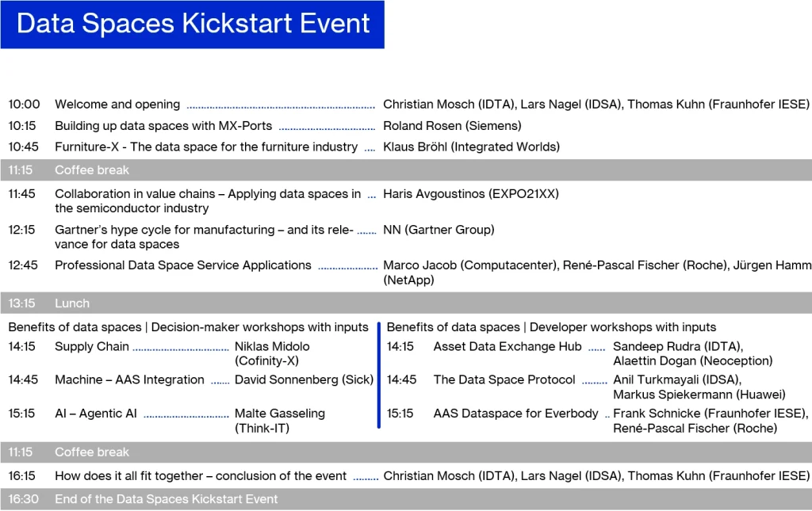Viewport: 812px width, 511px height.
Task: Select Professional Data Space Service Applications session
Action: point(182,265)
